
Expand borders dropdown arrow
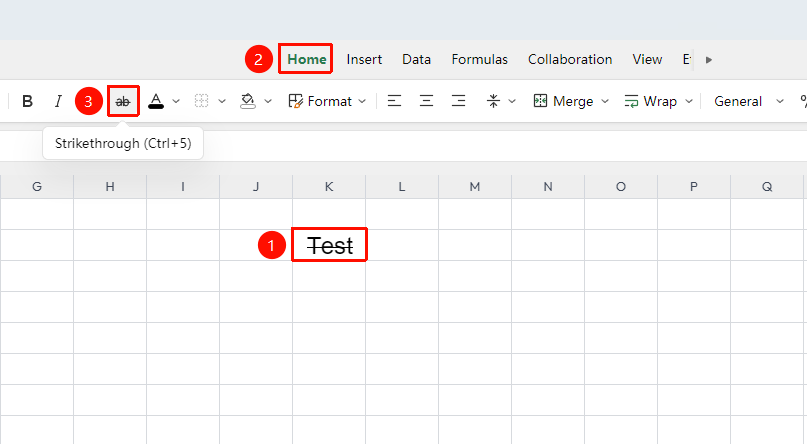222,101
